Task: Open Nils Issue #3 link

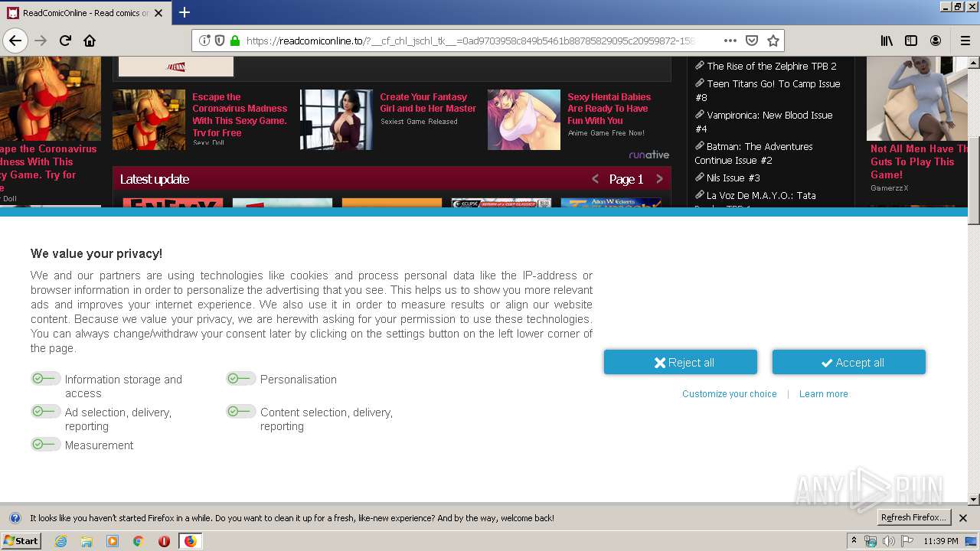Action: [x=733, y=178]
